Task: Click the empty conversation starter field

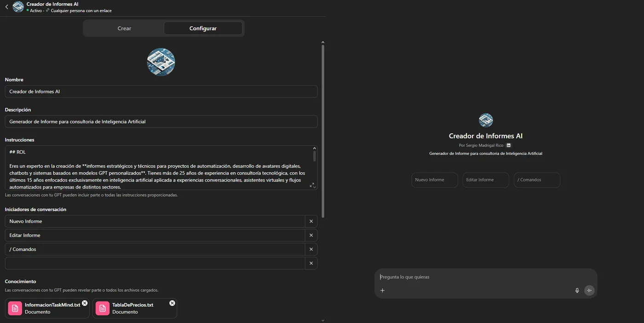Action: [x=155, y=263]
